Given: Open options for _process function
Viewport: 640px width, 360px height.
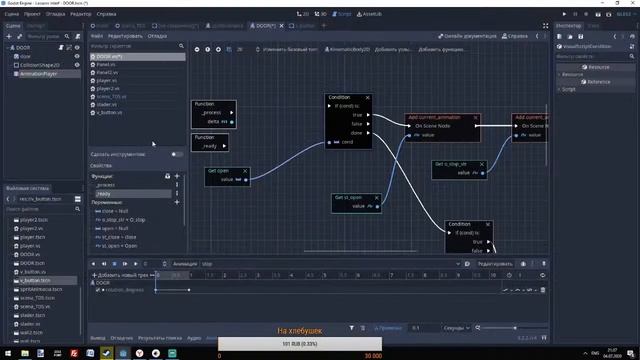Looking at the screenshot, I should tap(177, 185).
